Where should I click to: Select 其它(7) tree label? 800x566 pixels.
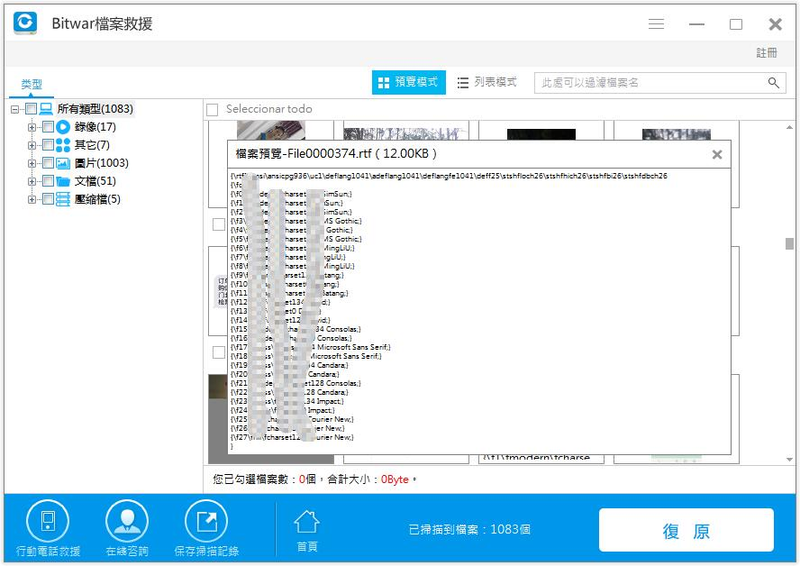92,145
